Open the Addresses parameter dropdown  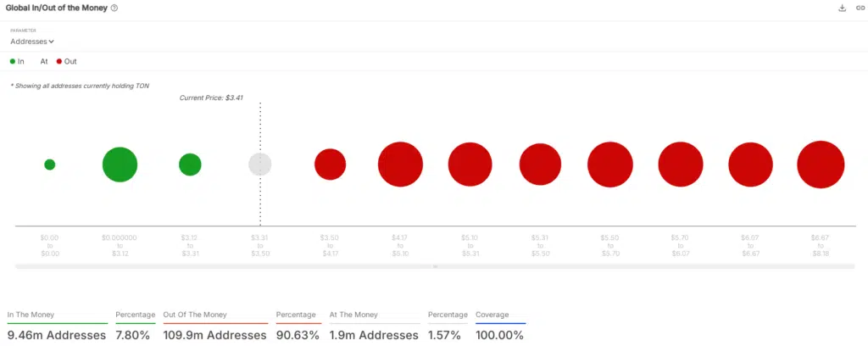pos(32,42)
